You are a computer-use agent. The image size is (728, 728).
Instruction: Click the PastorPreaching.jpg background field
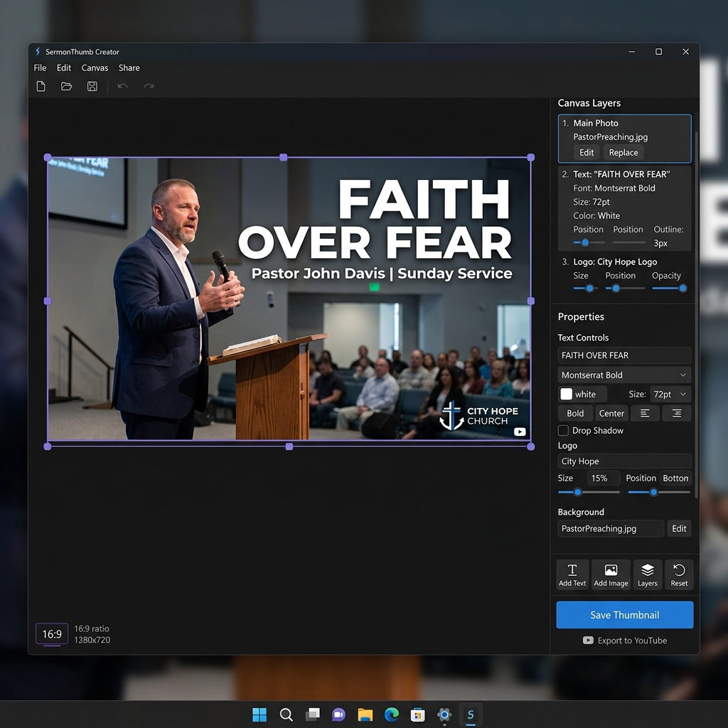coord(611,528)
